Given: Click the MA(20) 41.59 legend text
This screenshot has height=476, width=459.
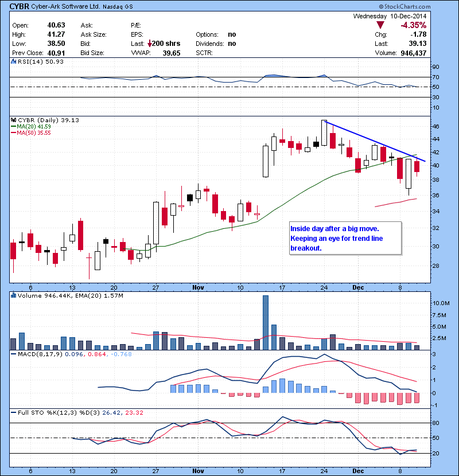Looking at the screenshot, I should (x=34, y=127).
